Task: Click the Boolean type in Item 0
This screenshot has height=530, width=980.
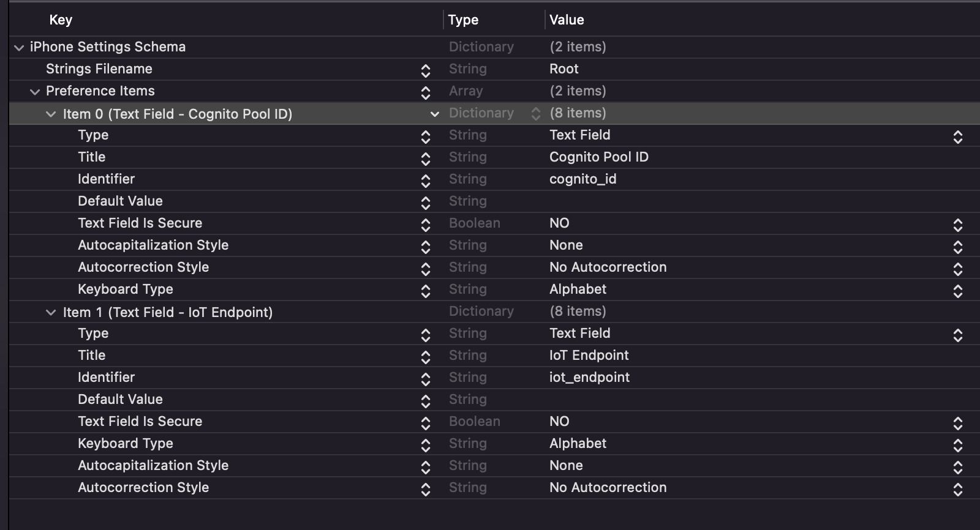Action: tap(475, 223)
